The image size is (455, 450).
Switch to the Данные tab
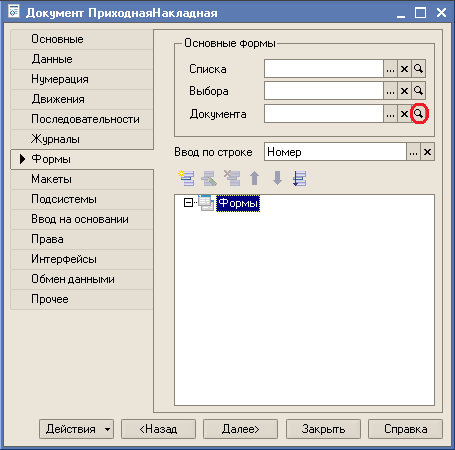(x=82, y=59)
